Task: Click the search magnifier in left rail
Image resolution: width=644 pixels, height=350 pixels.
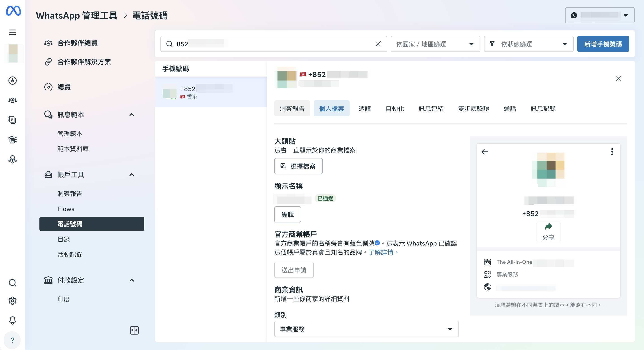Action: tap(13, 283)
